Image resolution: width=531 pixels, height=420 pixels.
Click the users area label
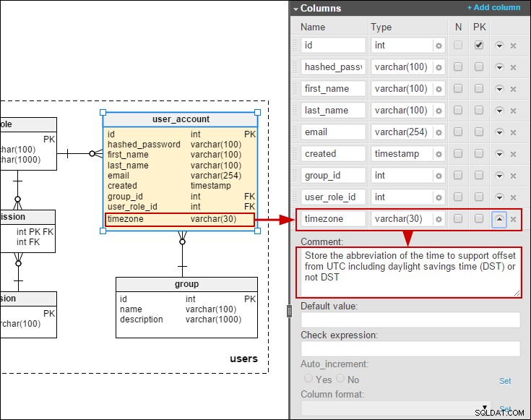pos(244,359)
